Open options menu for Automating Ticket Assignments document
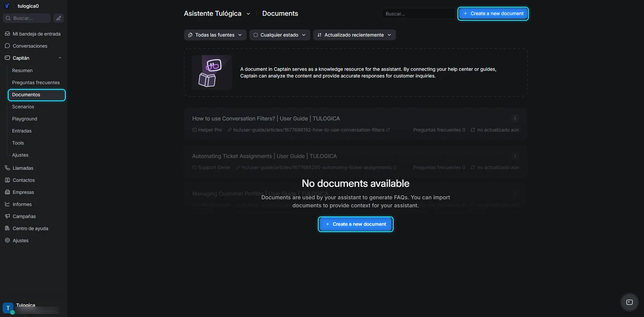The image size is (644, 317). (x=515, y=156)
